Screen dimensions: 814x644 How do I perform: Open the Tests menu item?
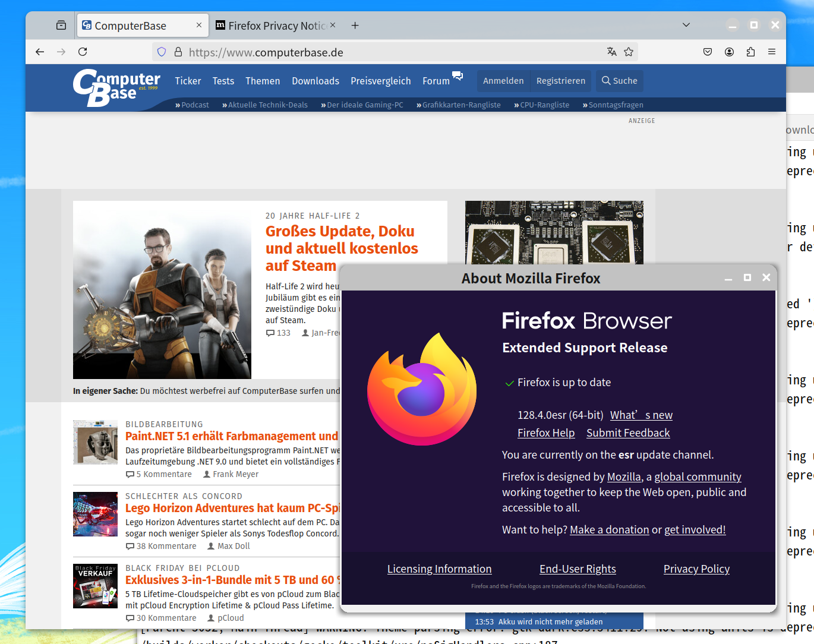coord(223,81)
